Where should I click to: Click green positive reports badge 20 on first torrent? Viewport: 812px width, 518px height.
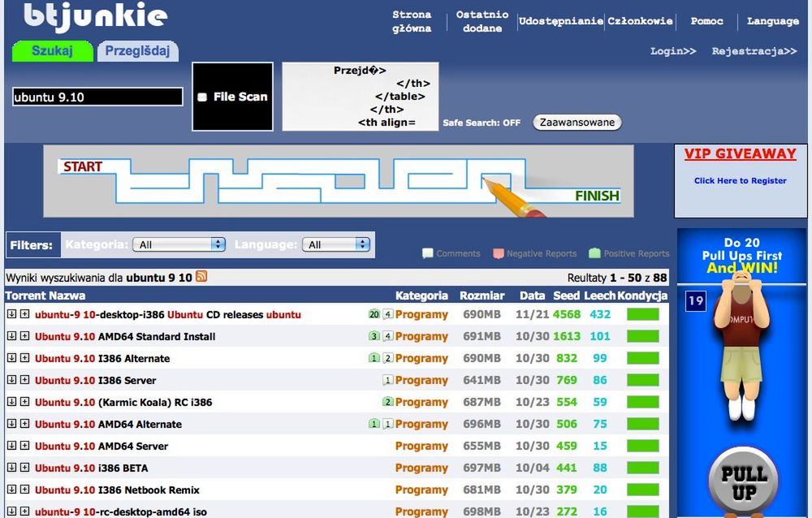point(374,314)
